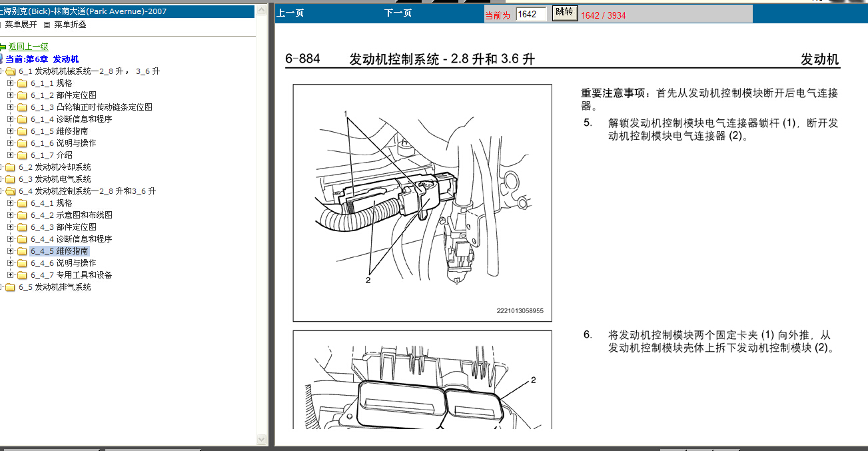This screenshot has height=451, width=868.
Task: Click the icon beside 当前:第6章 发动机
Action: tap(2, 59)
